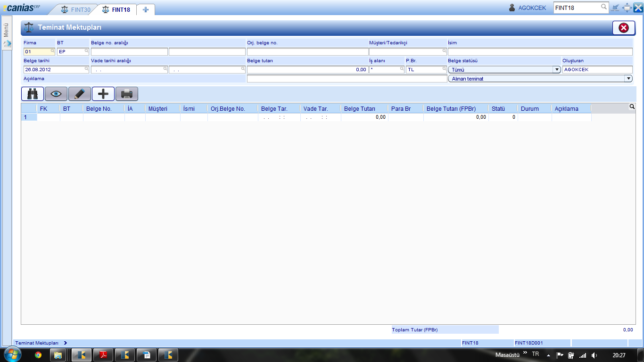The height and width of the screenshot is (362, 644).
Task: Click lookup icon in Firma field
Action: [53, 51]
